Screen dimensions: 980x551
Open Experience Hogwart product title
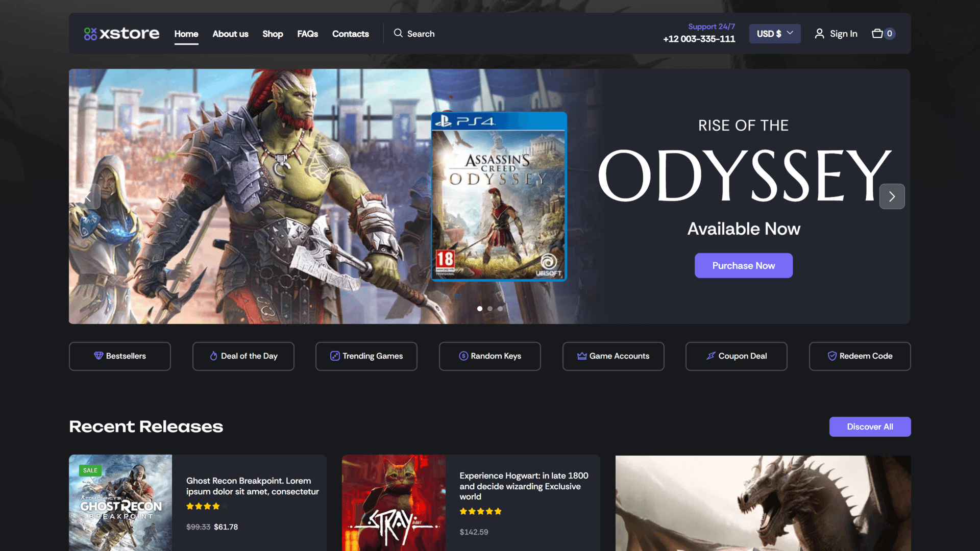(524, 486)
